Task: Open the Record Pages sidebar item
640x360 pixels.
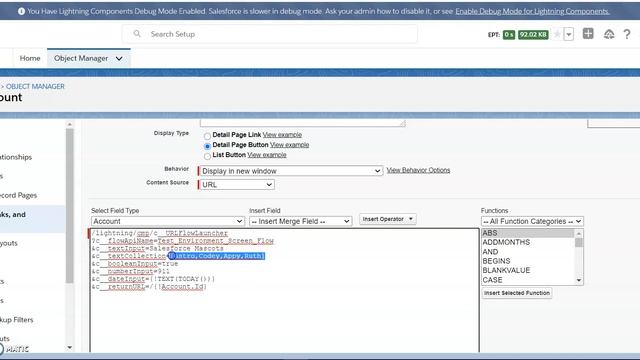Action: (x=18, y=196)
